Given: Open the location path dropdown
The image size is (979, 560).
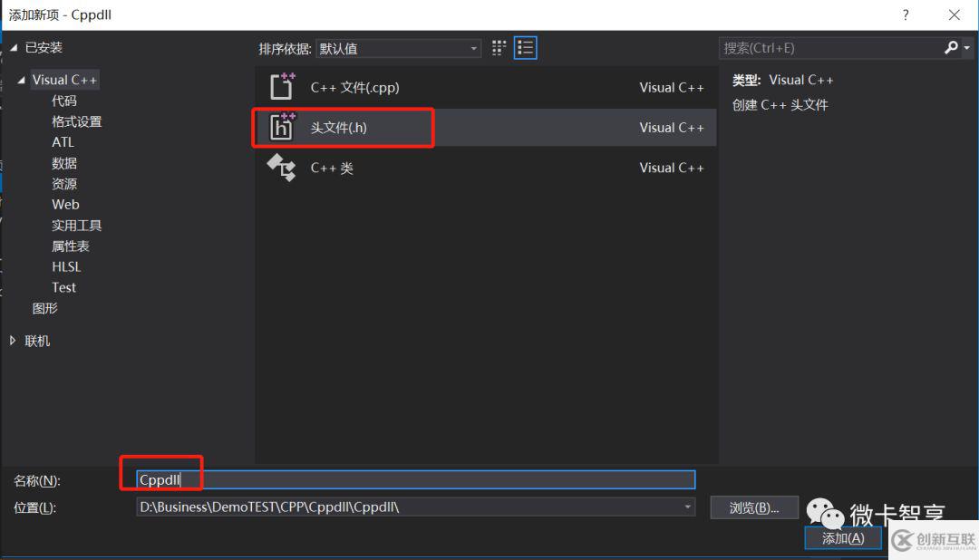Looking at the screenshot, I should (687, 507).
